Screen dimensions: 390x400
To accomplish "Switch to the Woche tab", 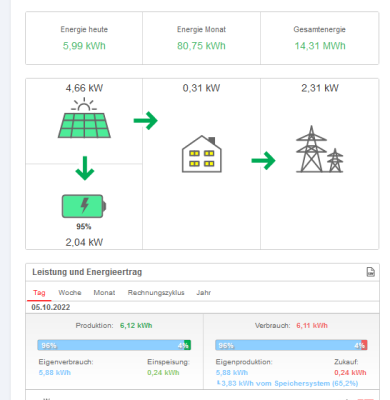I will tap(70, 293).
